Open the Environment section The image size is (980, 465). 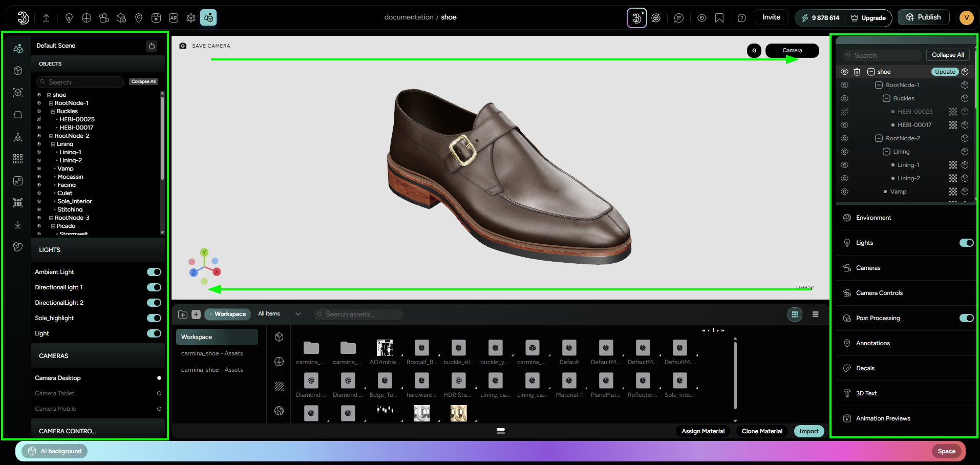click(874, 218)
